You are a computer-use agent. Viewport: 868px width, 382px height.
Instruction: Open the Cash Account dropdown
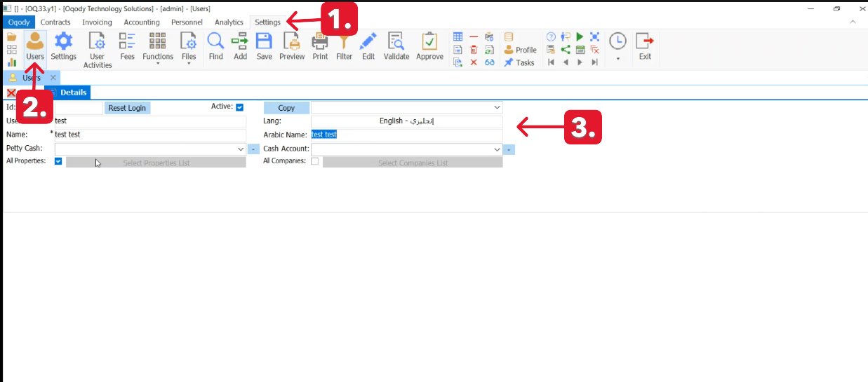498,149
